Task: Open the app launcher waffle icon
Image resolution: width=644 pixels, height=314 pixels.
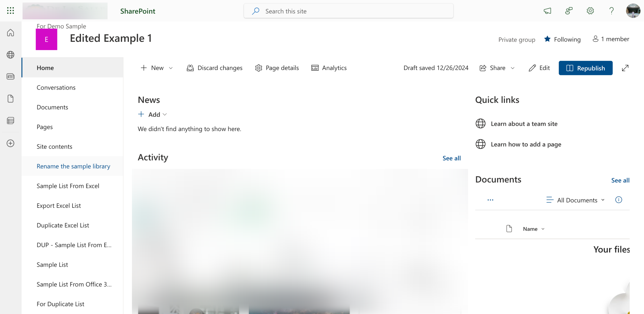Action: (x=10, y=11)
